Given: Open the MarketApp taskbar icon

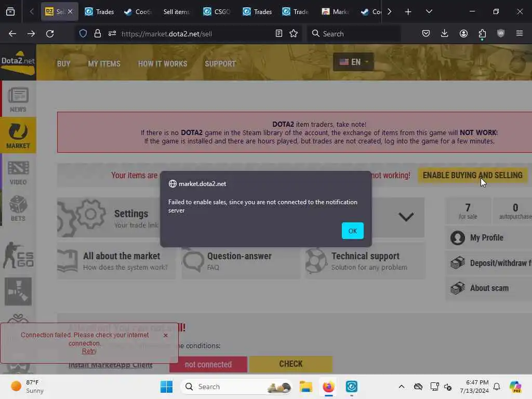Looking at the screenshot, I should click(x=352, y=387).
